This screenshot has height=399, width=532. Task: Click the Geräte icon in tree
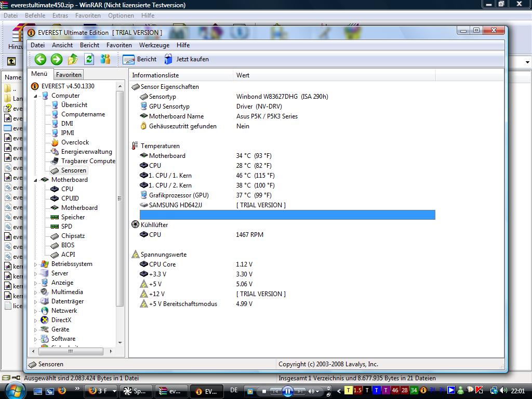click(x=45, y=329)
